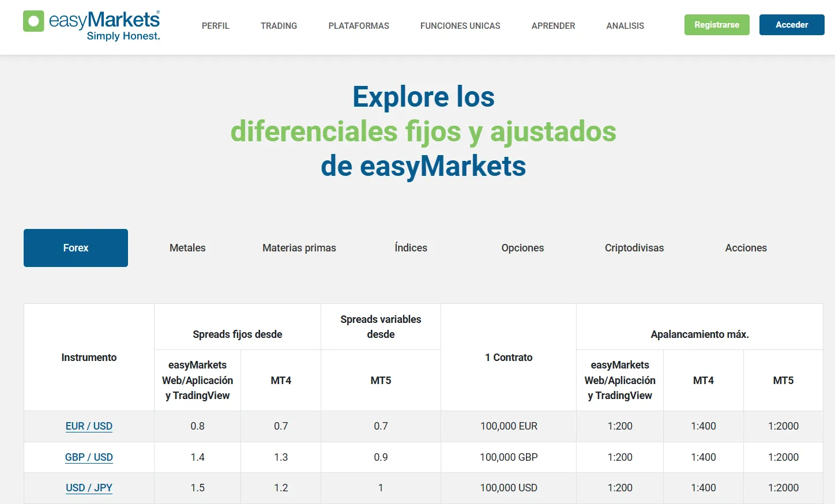Click the Instrumento column header

click(x=89, y=358)
